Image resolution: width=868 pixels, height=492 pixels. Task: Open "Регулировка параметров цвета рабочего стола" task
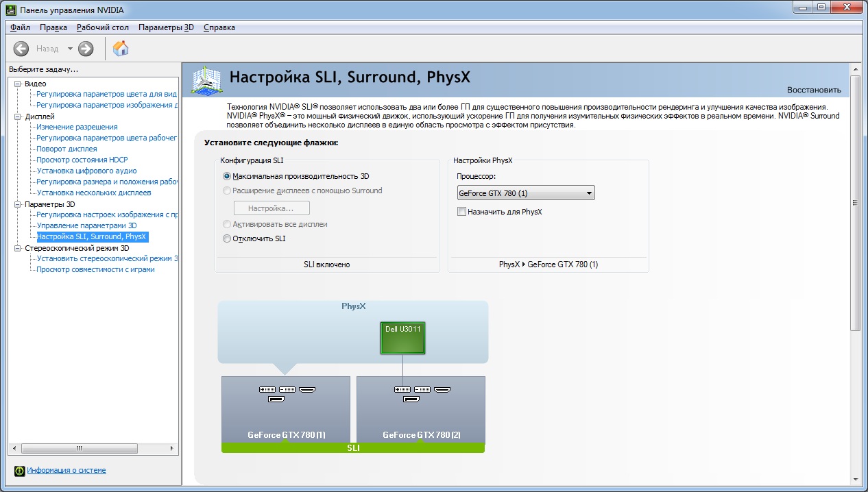(107, 138)
